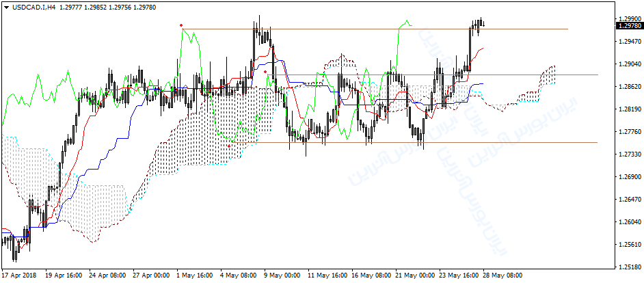Click price level 1.29040 on the price axis

630,64
